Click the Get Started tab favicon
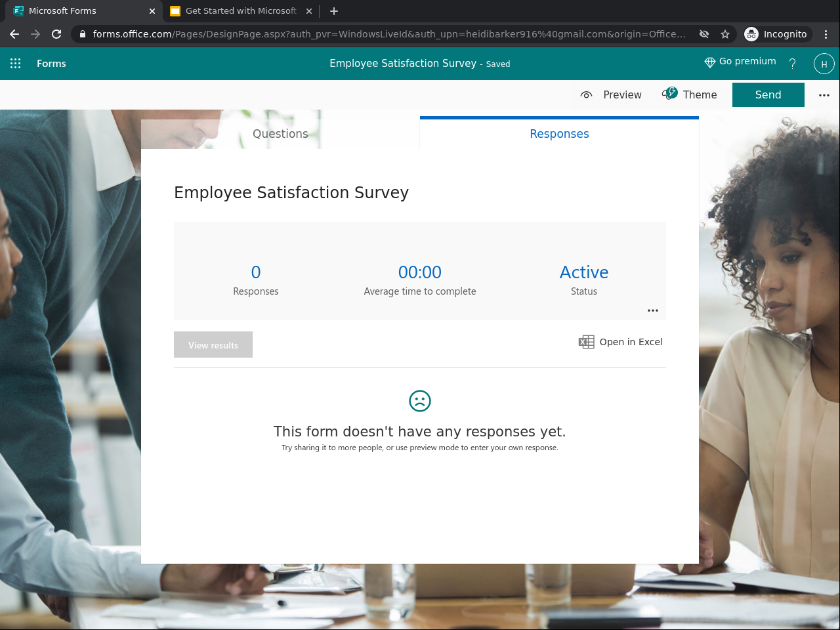The image size is (840, 630). tap(175, 11)
